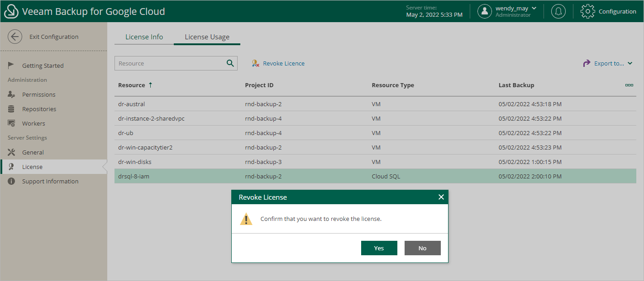Click the Veeam logo icon
The height and width of the screenshot is (281, 644).
pos(11,11)
